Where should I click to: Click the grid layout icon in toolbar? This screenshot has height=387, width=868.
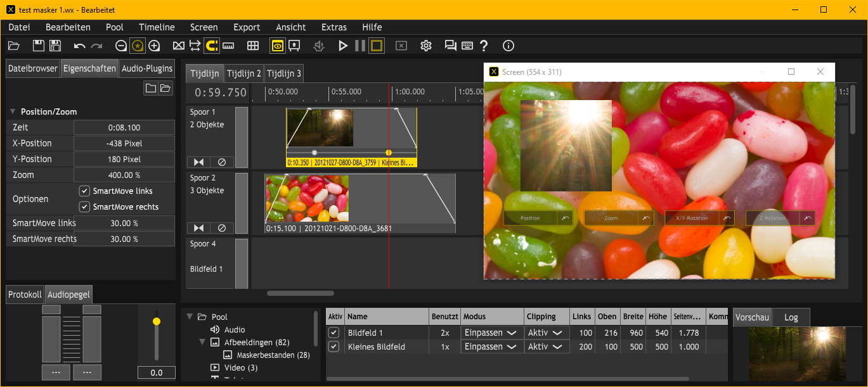click(x=253, y=46)
